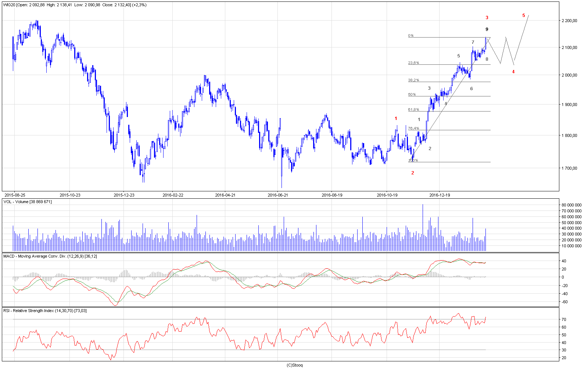Select the 76,4% Fibonacci level label
The image size is (588, 368).
(x=413, y=128)
